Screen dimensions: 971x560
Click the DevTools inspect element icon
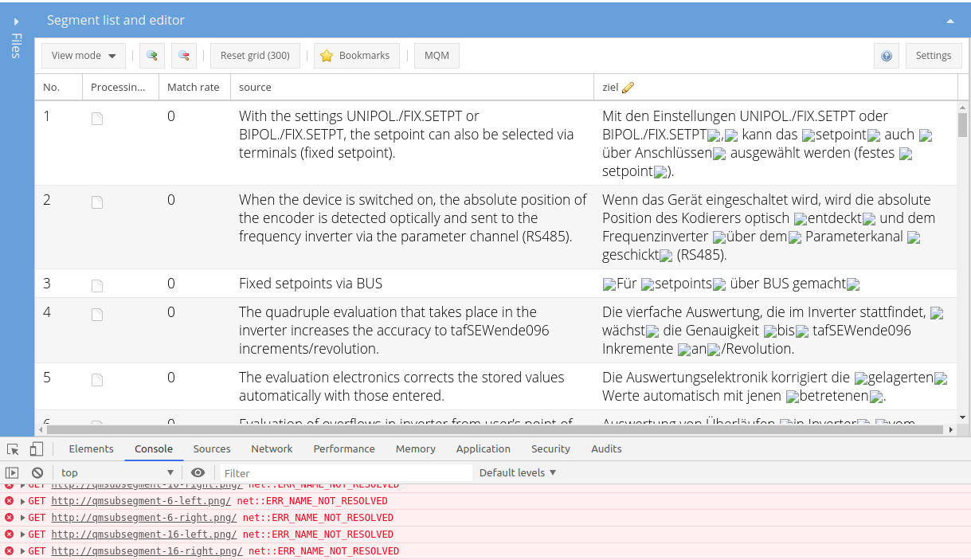tap(13, 449)
